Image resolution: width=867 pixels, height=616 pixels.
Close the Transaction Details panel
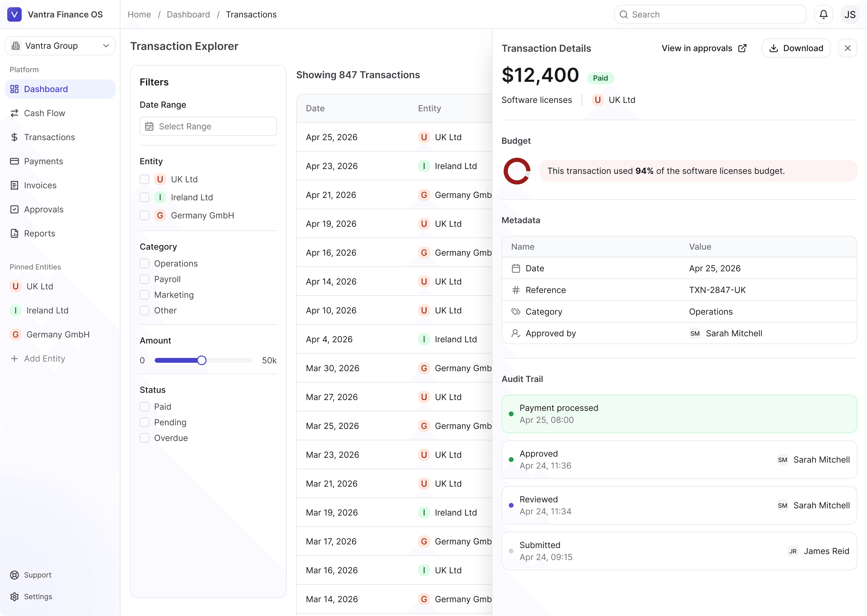coord(848,48)
